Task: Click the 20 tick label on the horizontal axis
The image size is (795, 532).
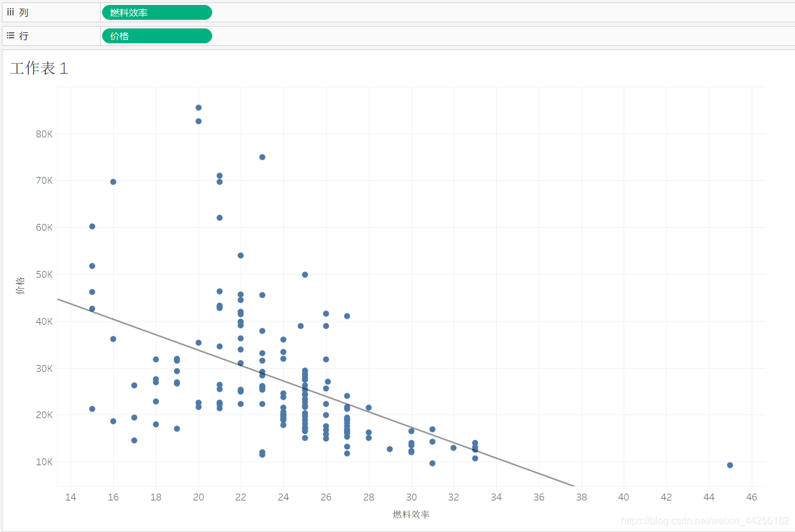Action: [x=199, y=497]
